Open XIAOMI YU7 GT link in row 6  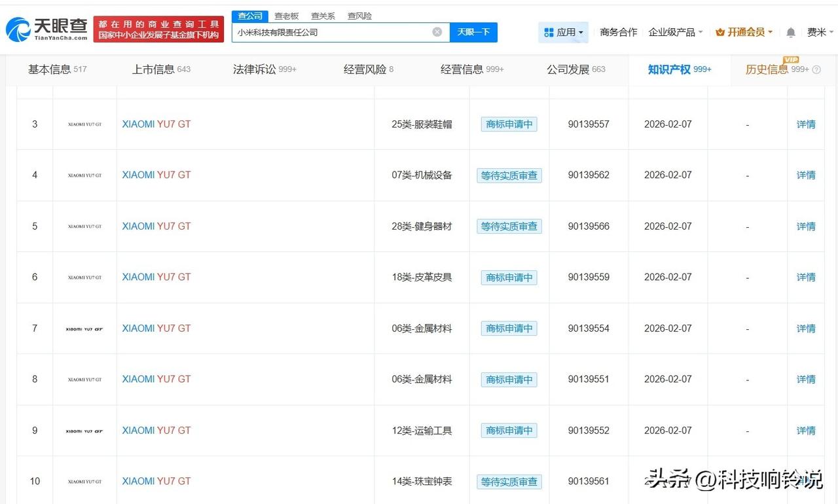156,278
